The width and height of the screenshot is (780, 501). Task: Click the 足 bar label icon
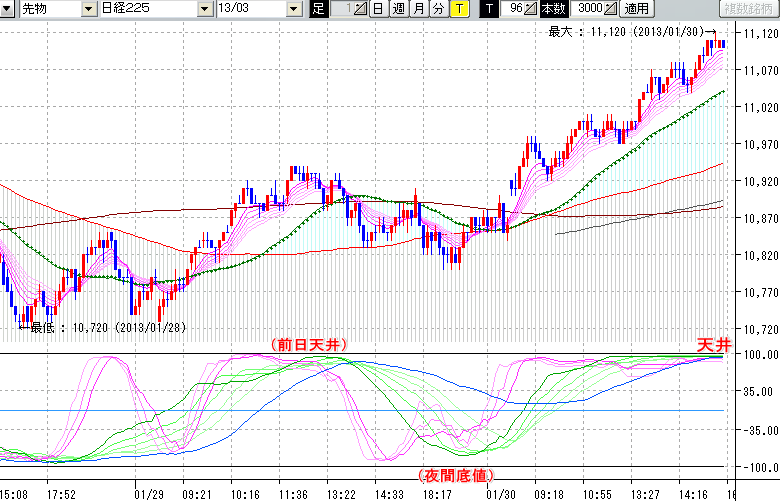pos(318,9)
